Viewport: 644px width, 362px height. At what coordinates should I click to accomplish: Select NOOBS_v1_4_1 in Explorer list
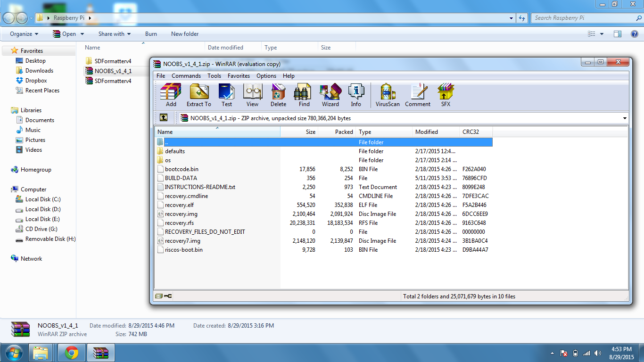click(113, 71)
